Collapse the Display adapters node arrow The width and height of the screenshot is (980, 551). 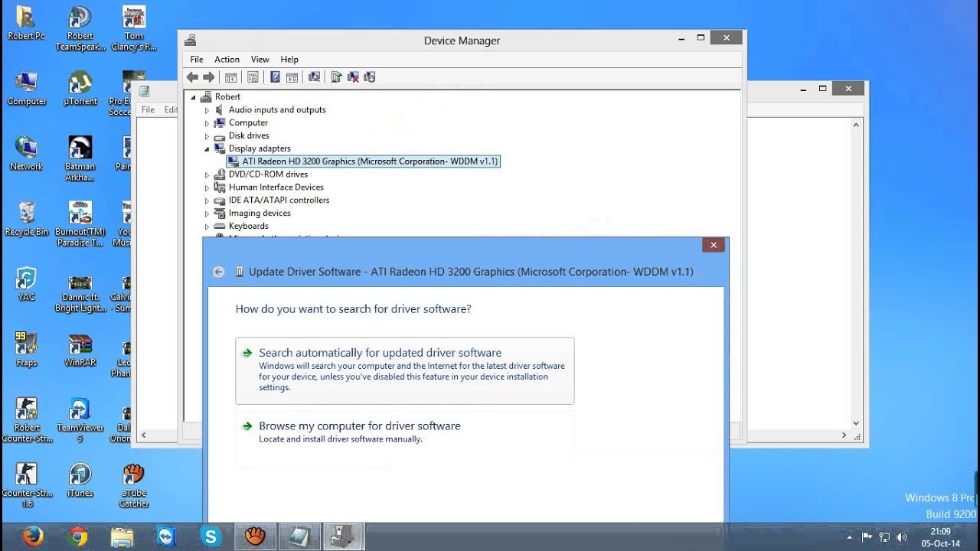(x=207, y=149)
